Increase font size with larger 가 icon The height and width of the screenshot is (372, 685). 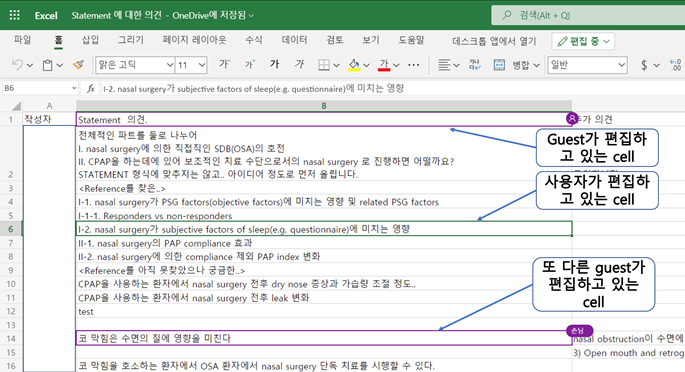click(x=225, y=65)
